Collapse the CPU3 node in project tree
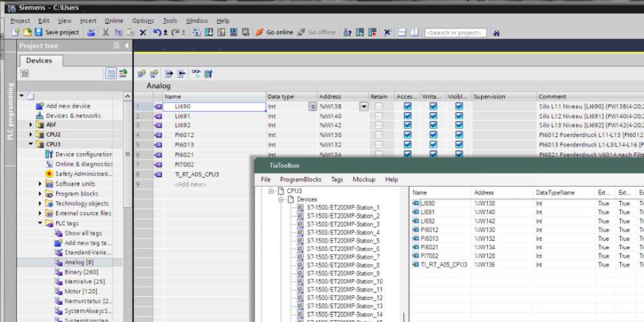Viewport: 644px width, 322px height. 31,144
